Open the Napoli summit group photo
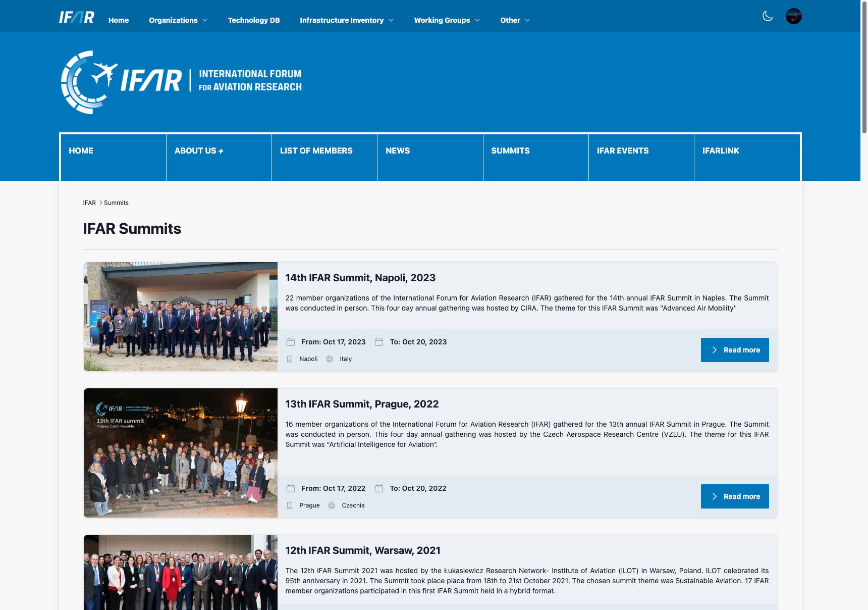This screenshot has width=868, height=610. (181, 317)
